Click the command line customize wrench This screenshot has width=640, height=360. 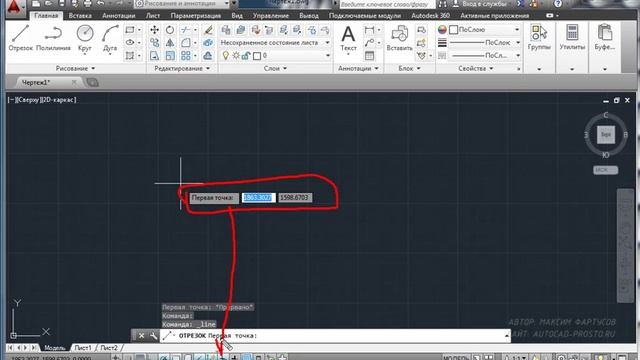[153, 336]
